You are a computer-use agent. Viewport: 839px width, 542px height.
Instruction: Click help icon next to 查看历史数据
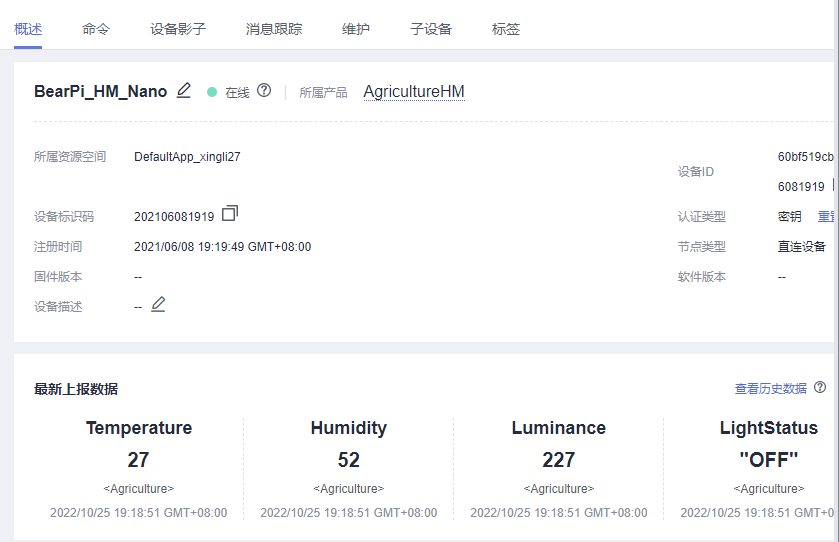pyautogui.click(x=820, y=388)
